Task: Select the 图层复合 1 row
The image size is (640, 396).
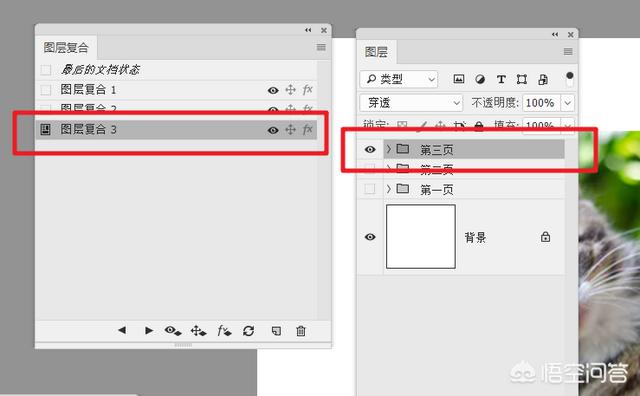Action: tap(176, 90)
